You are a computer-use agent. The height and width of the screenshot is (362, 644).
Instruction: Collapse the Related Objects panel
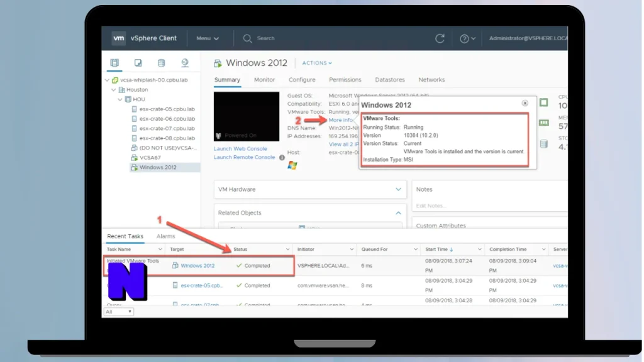(x=398, y=212)
